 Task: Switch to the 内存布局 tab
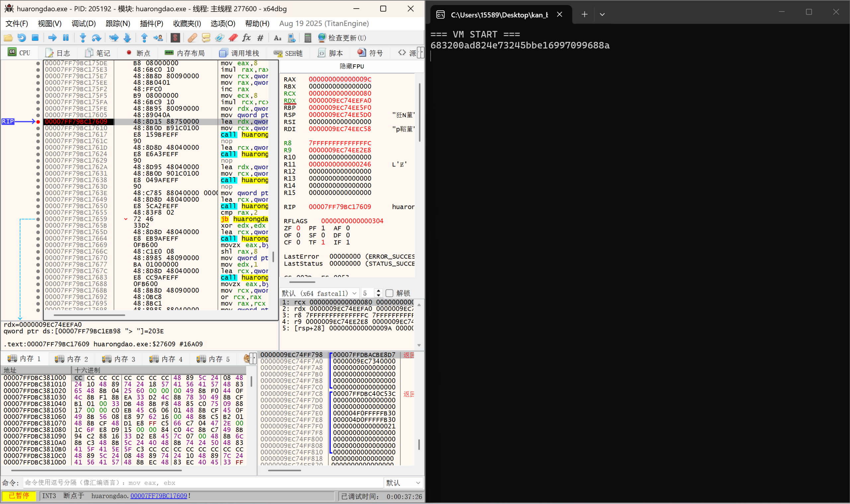(185, 53)
